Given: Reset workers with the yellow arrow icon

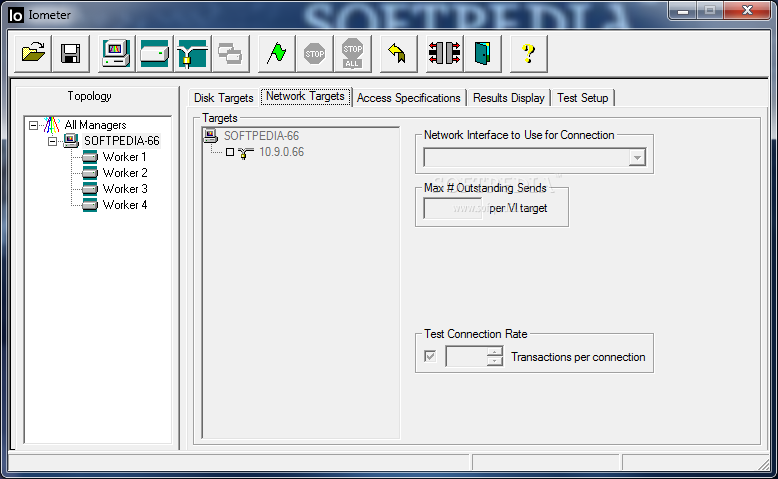Looking at the screenshot, I should pyautogui.click(x=398, y=53).
